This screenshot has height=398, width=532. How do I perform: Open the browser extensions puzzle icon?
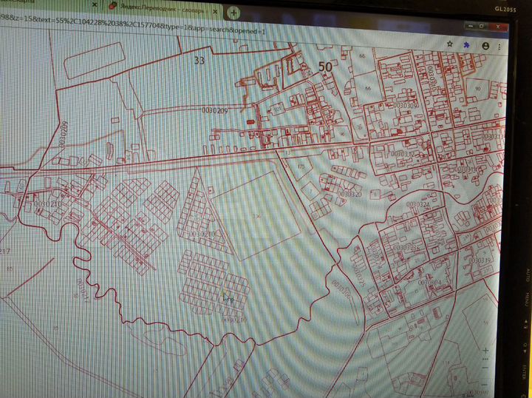click(x=466, y=45)
